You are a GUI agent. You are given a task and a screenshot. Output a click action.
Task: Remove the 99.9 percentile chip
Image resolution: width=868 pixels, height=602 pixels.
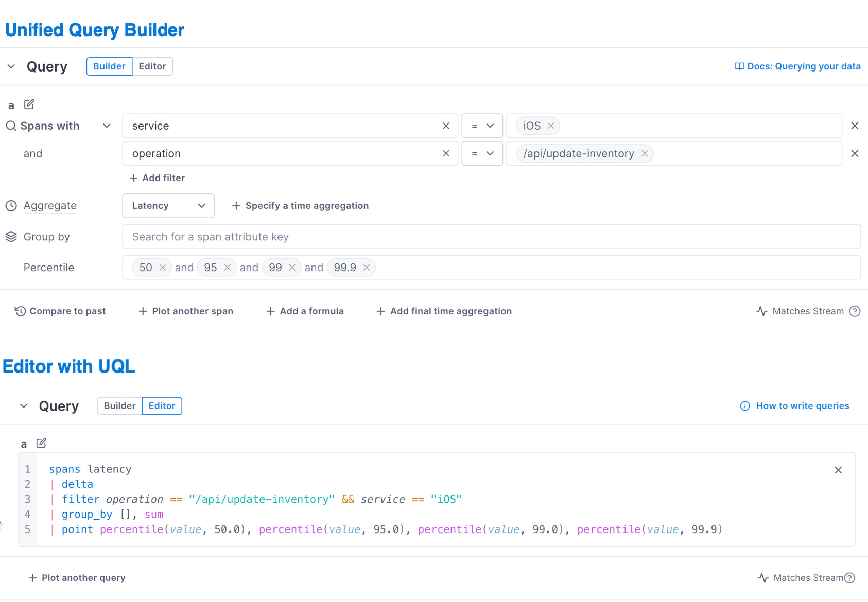coord(367,267)
